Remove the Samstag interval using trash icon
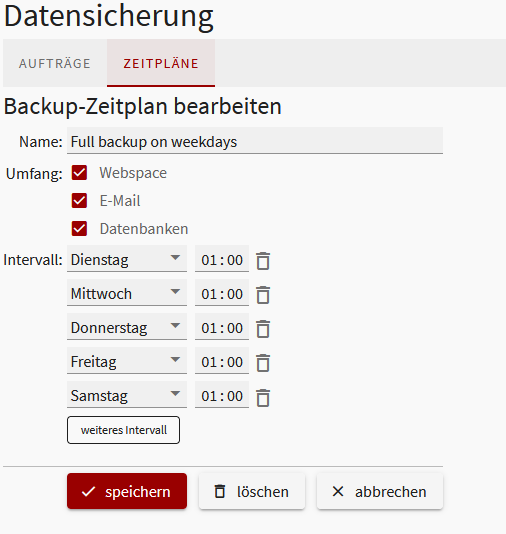Screen dimensions: 506x534 pos(263,397)
